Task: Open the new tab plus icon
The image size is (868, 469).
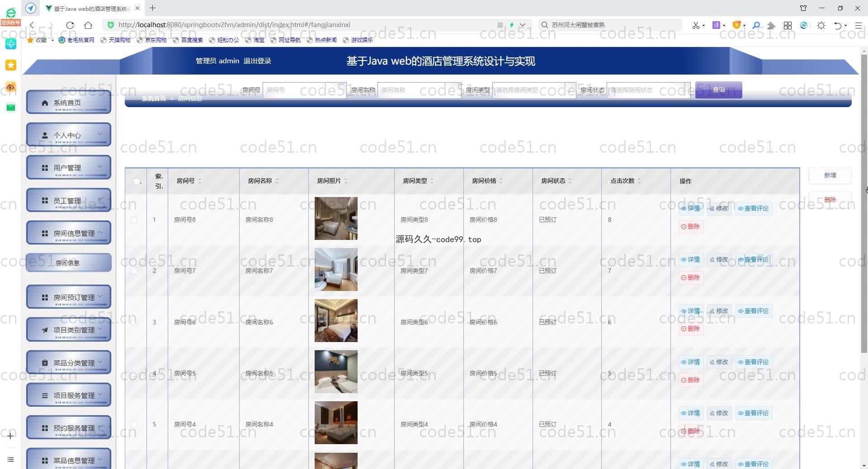Action: click(153, 8)
